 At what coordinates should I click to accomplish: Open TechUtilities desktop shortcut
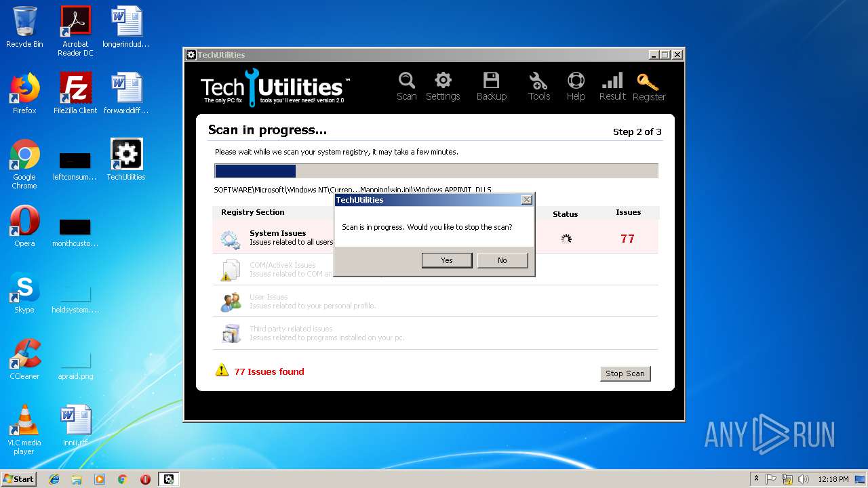[x=126, y=160]
